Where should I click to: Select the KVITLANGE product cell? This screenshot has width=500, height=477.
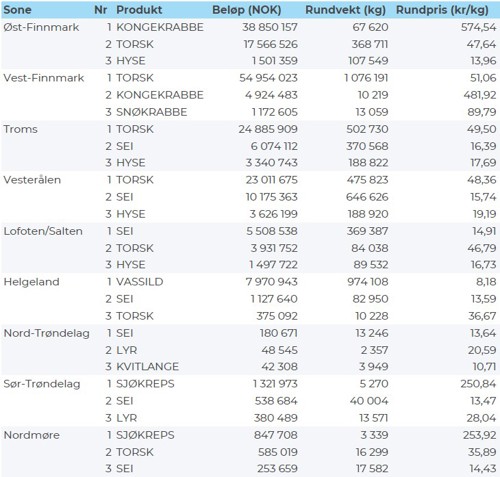pos(147,367)
